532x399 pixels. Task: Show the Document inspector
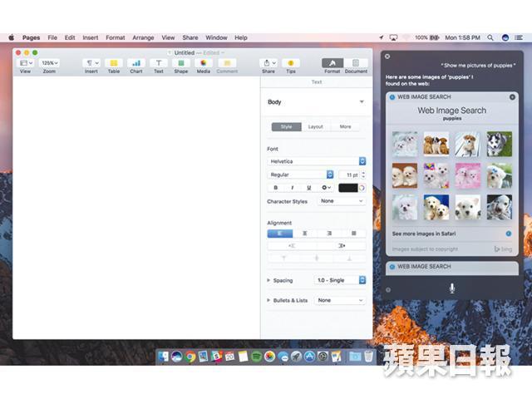point(356,63)
